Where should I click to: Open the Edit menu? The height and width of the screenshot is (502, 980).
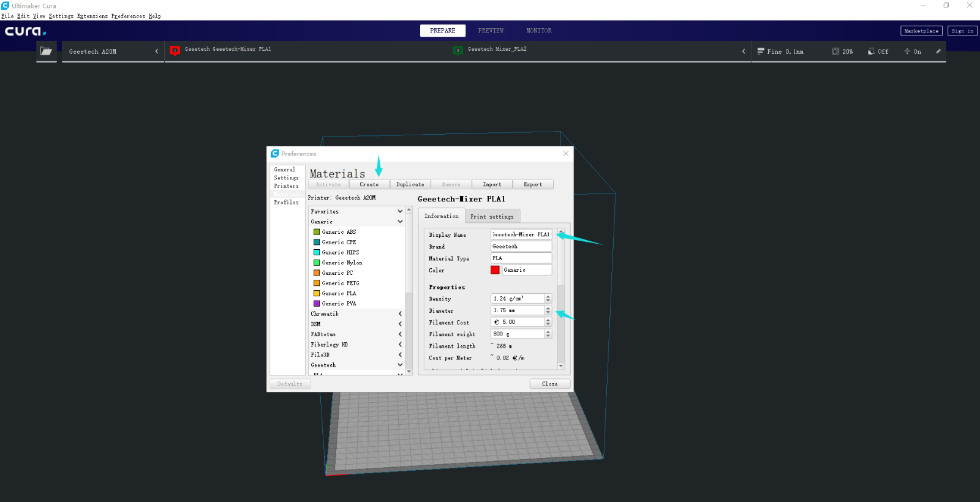23,16
